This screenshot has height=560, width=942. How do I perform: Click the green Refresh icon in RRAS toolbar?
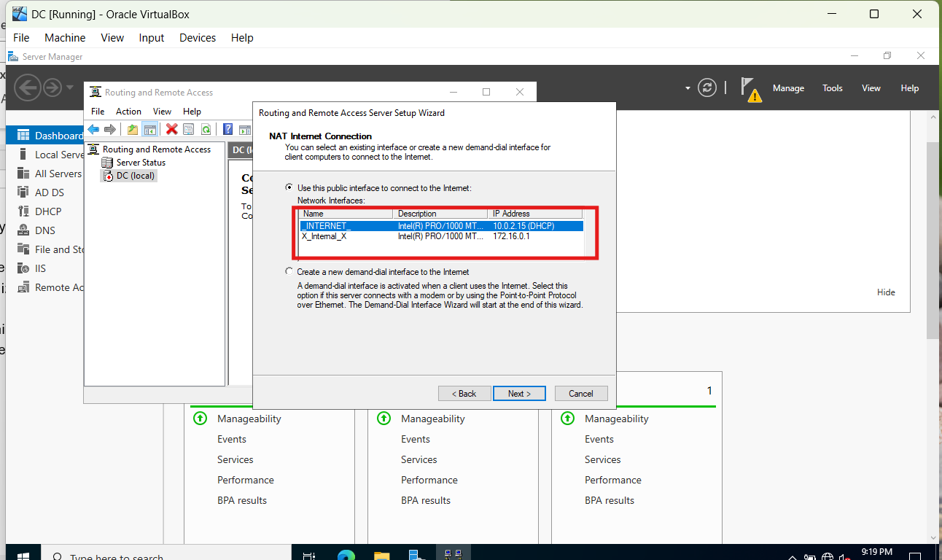pyautogui.click(x=206, y=129)
